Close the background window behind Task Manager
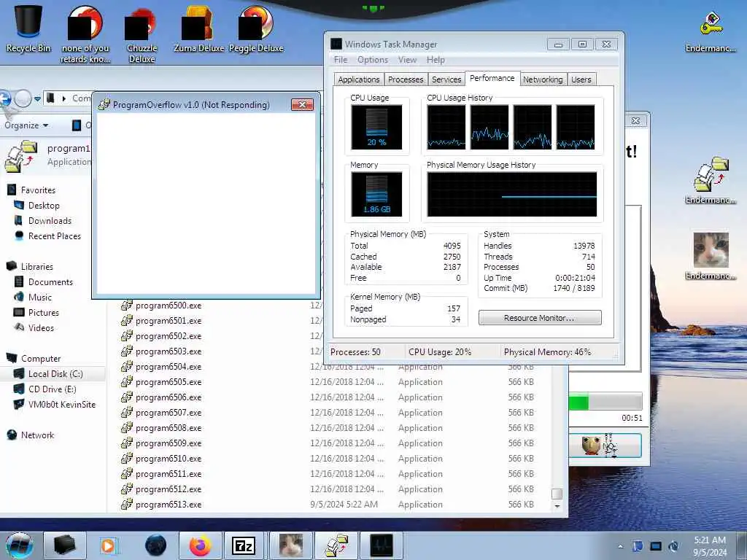This screenshot has height=560, width=747. coord(635,120)
